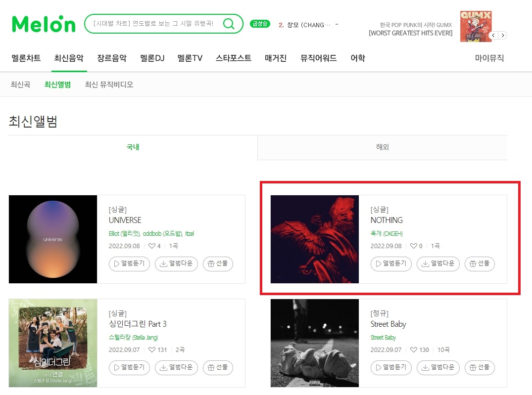Open the 멜론차트 menu
The width and height of the screenshot is (532, 395).
coord(26,58)
